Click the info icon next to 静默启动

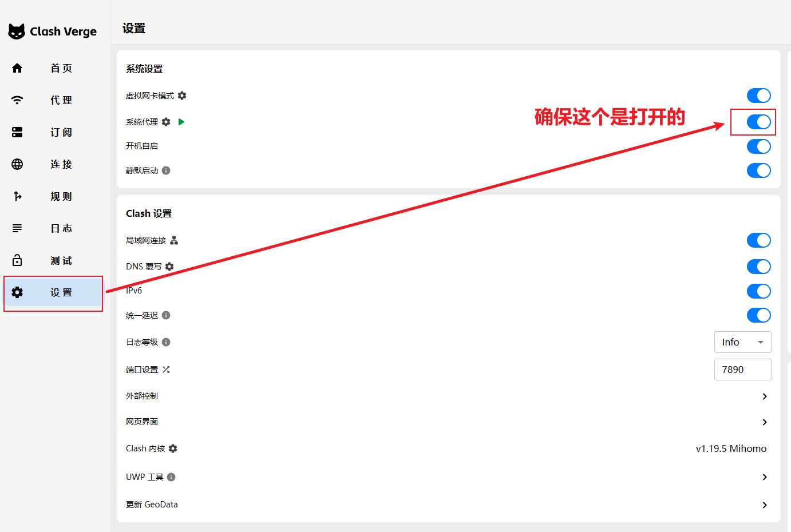coord(166,170)
